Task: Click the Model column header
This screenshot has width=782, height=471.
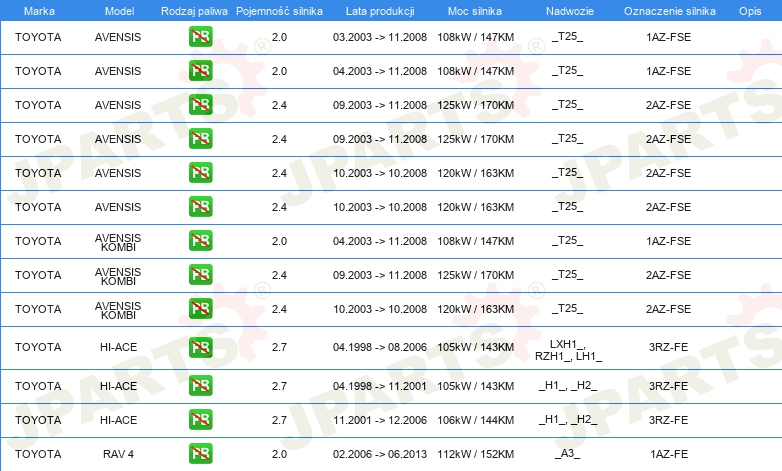Action: pos(119,11)
